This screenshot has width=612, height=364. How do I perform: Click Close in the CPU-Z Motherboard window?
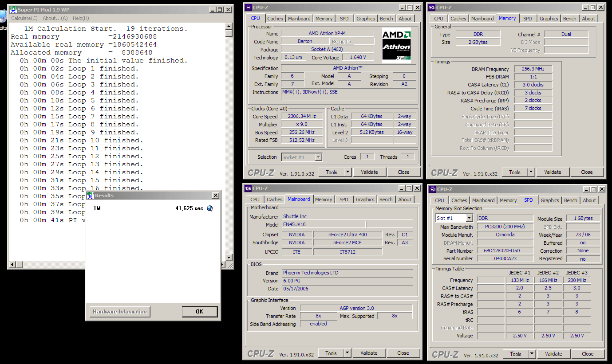[x=403, y=353]
